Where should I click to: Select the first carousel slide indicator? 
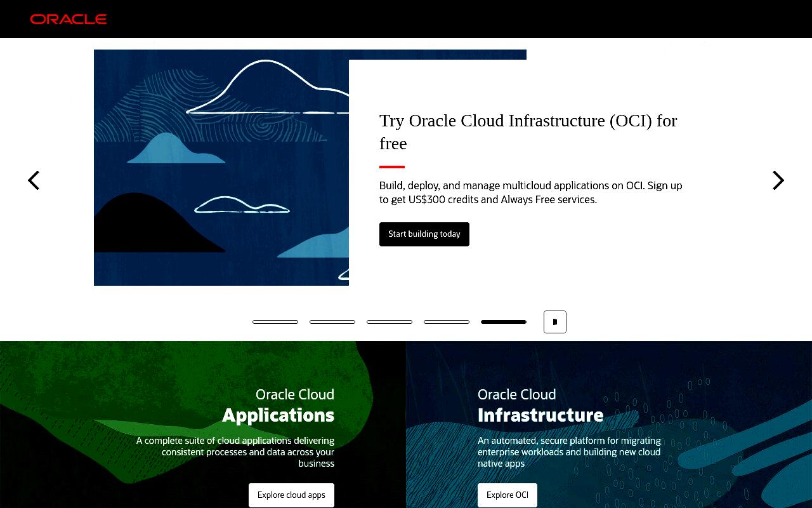(275, 322)
